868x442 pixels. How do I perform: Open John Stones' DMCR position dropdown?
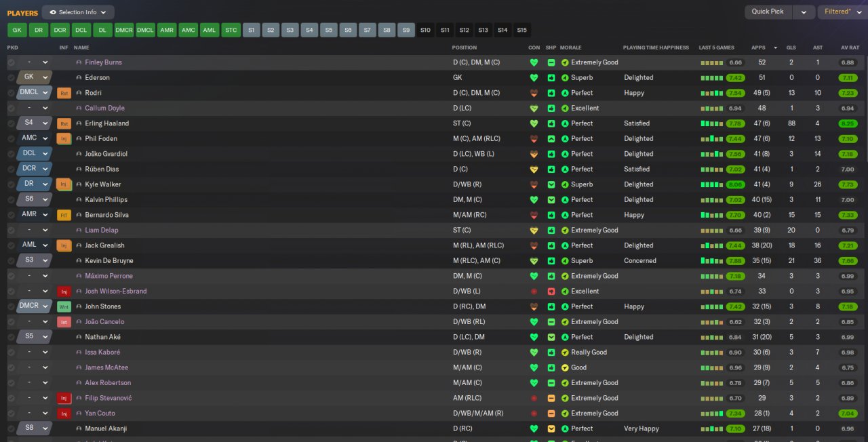tap(35, 306)
